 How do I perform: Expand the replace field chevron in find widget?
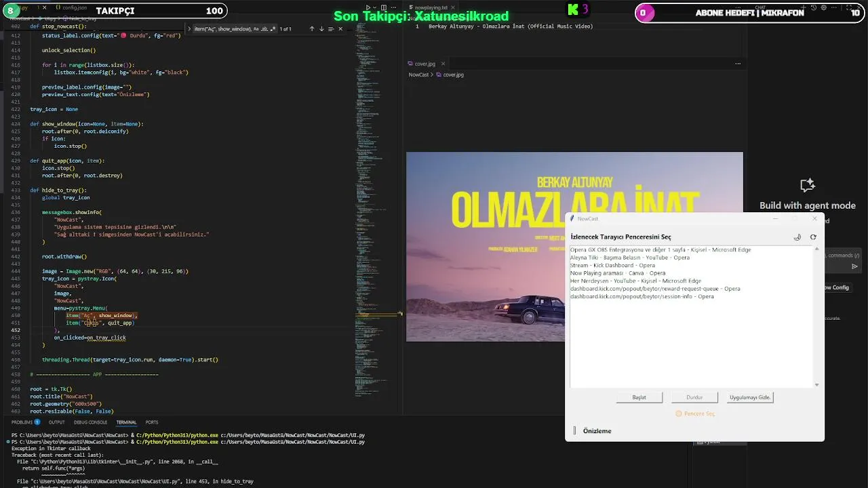(189, 29)
